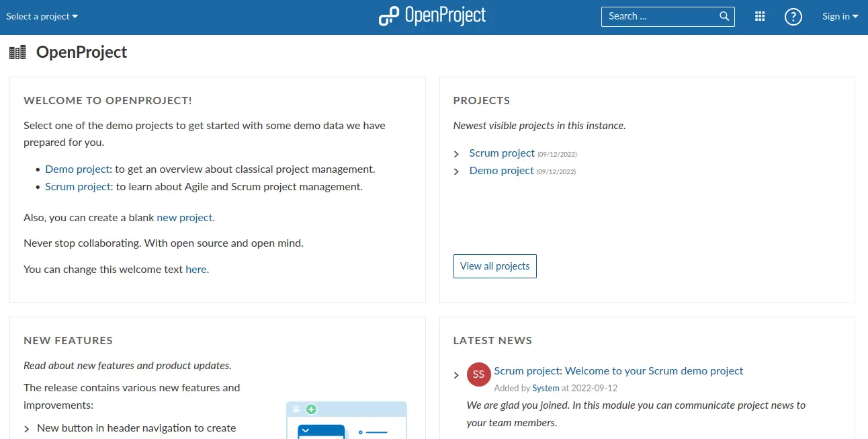The image size is (868, 439).
Task: Open the help question mark icon
Action: click(793, 17)
